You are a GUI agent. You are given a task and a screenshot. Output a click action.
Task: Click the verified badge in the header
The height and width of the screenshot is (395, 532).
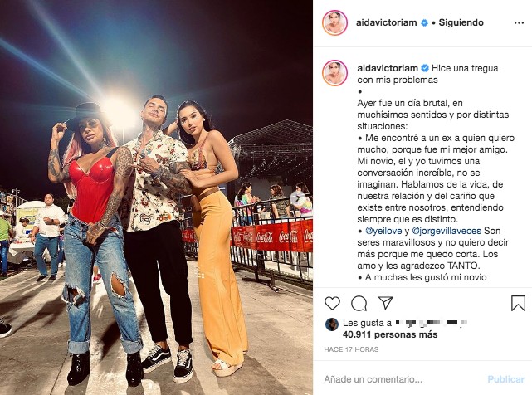(424, 22)
